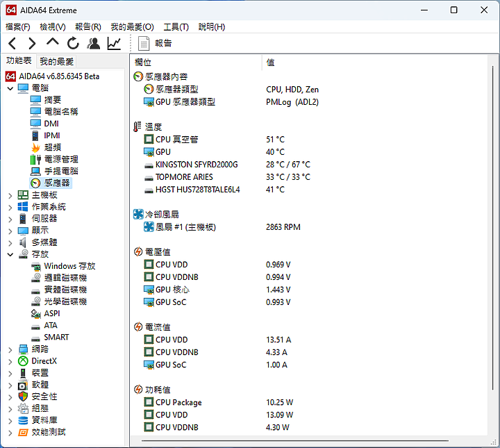Go forward with the Forward arrow
Screen dimensions: 500x448
click(32, 43)
